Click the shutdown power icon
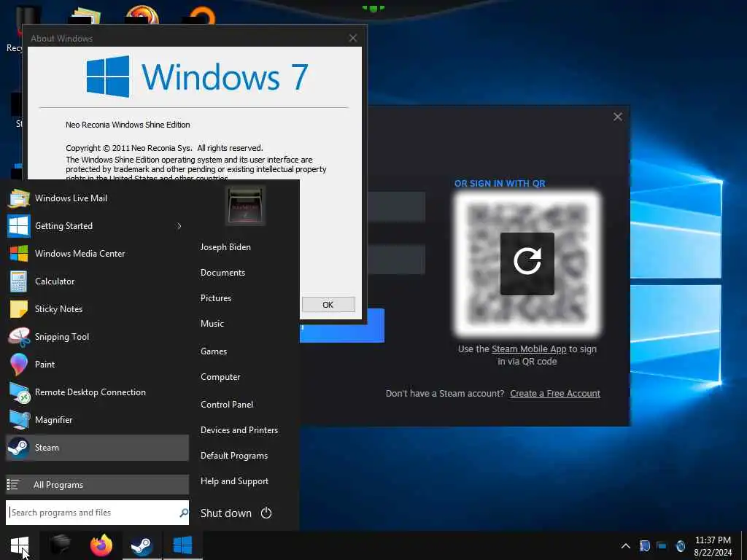The image size is (747, 560). pyautogui.click(x=266, y=513)
